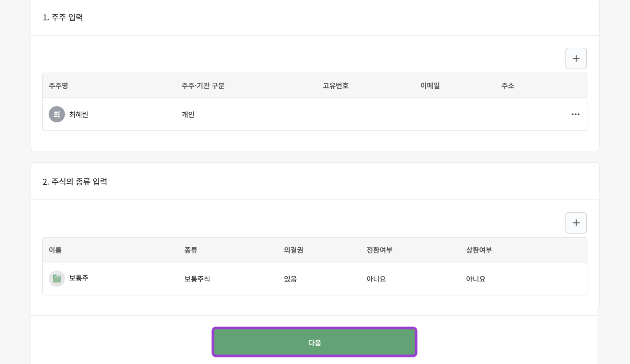Click the green folder icon beside 보통주
Screen dimensions: 630x364
(57, 279)
